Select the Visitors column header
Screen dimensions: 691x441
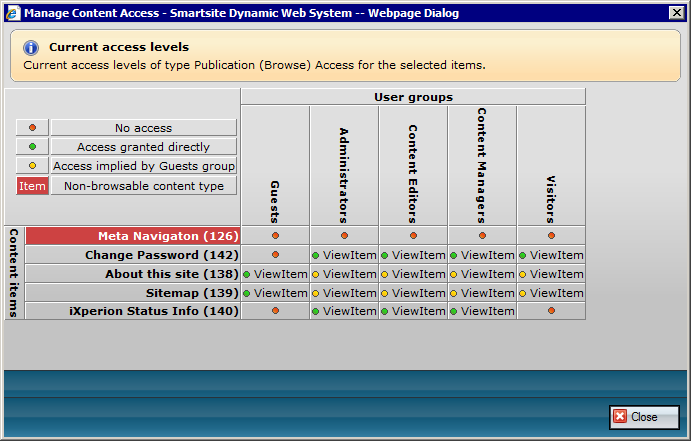(551, 166)
